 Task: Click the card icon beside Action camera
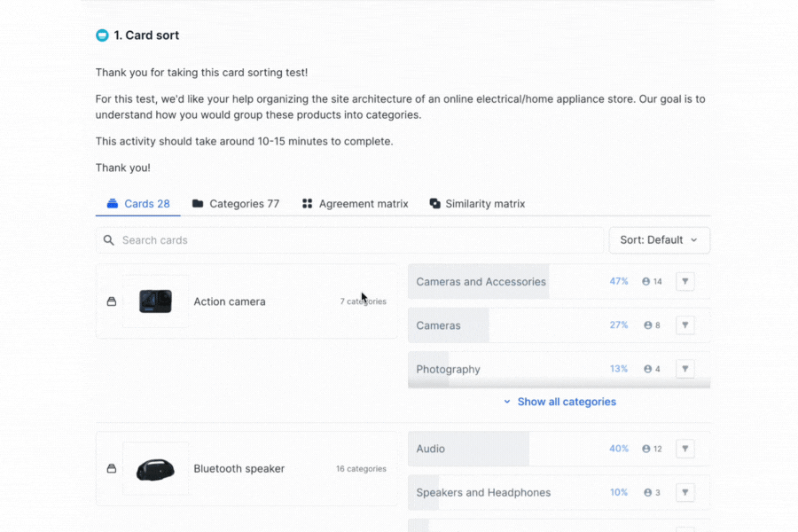pyautogui.click(x=112, y=301)
